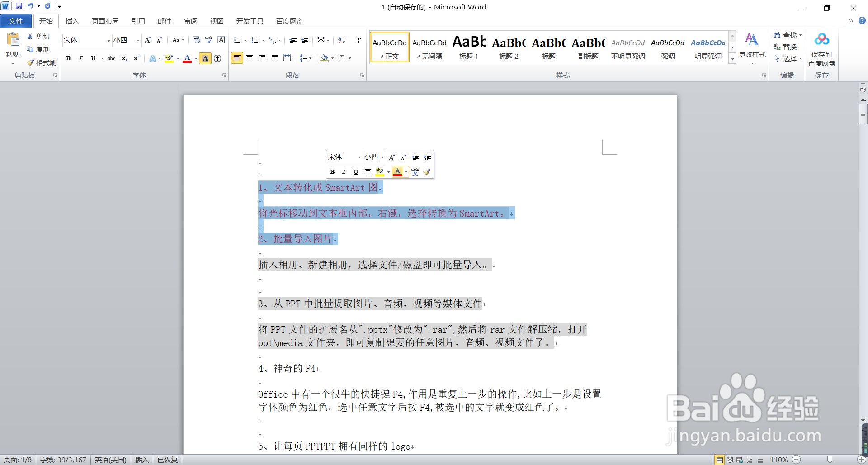Click the Enclose Characters circle icon

217,58
